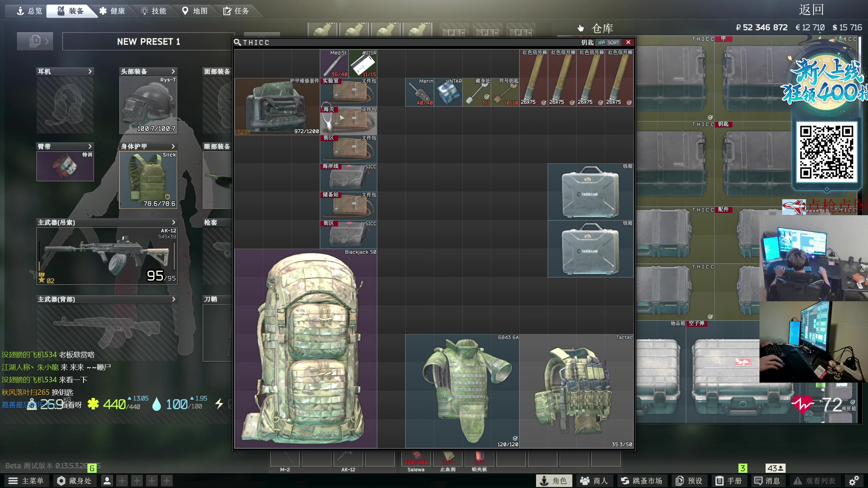Open the 角色 character screen

(554, 481)
